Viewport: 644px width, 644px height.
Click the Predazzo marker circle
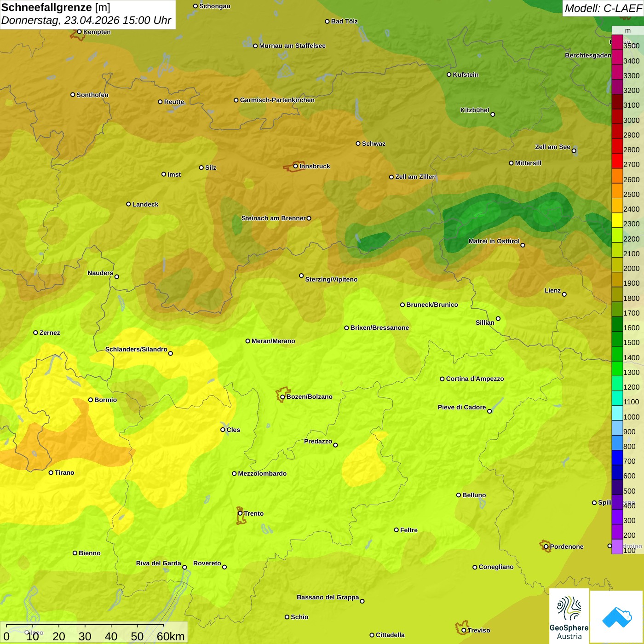tap(335, 445)
